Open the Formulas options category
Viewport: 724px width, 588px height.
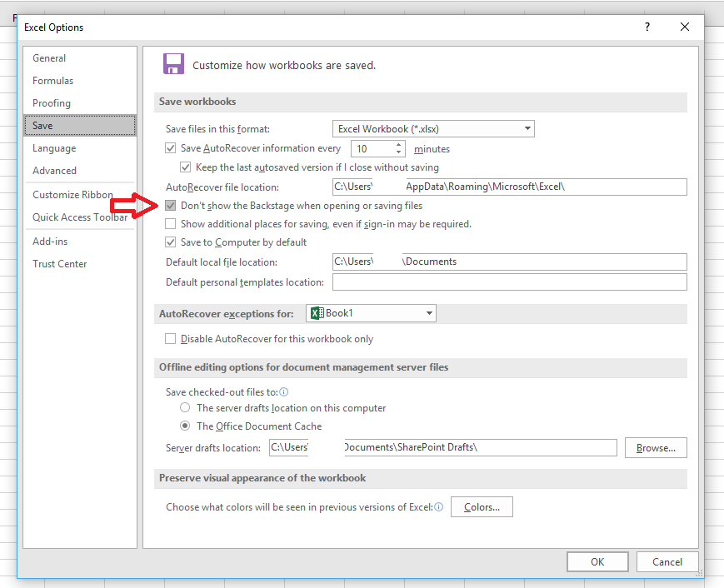point(80,81)
